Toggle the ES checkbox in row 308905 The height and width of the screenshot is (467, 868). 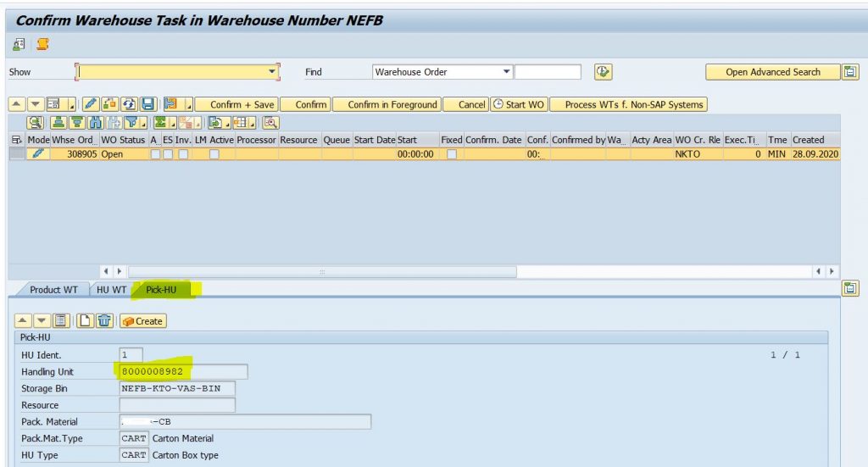[168, 153]
